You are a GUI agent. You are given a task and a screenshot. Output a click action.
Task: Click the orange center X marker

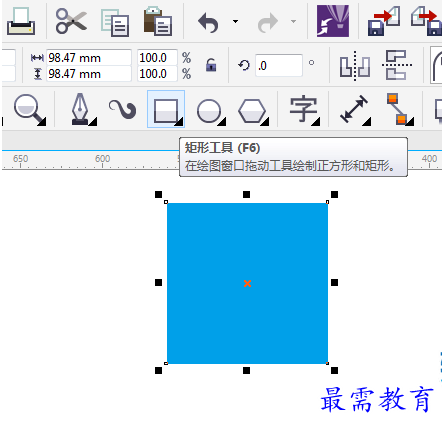tap(247, 284)
